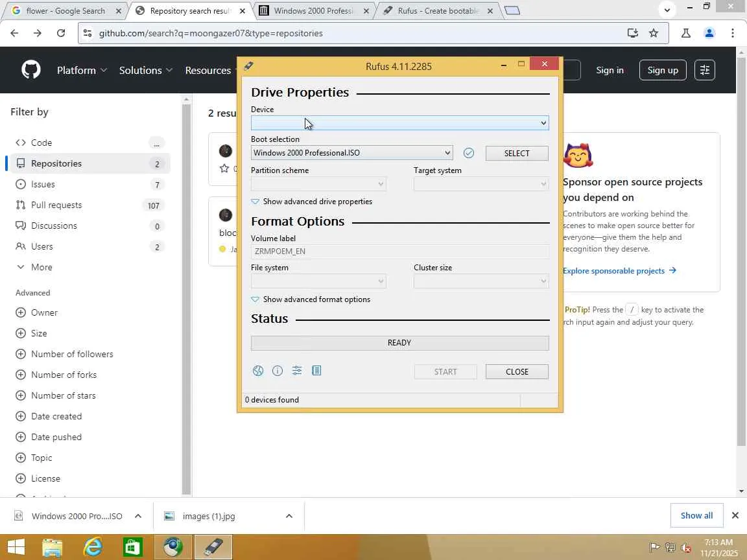Open the File system dropdown
Viewport: 747px width, 560px height.
pos(318,281)
